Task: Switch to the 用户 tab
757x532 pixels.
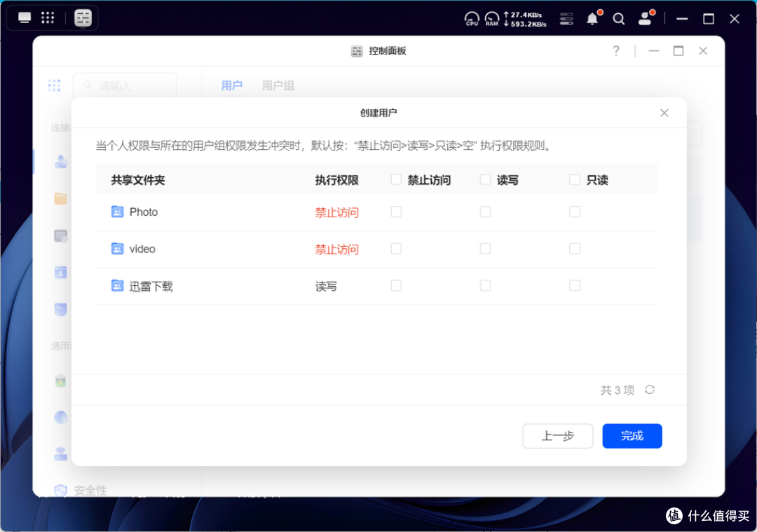Action: [232, 86]
